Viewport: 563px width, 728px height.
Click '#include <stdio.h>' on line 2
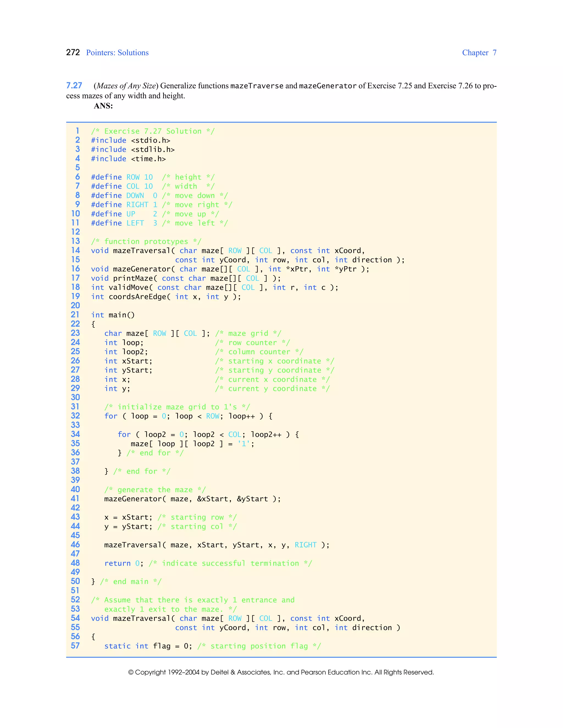point(130,140)
